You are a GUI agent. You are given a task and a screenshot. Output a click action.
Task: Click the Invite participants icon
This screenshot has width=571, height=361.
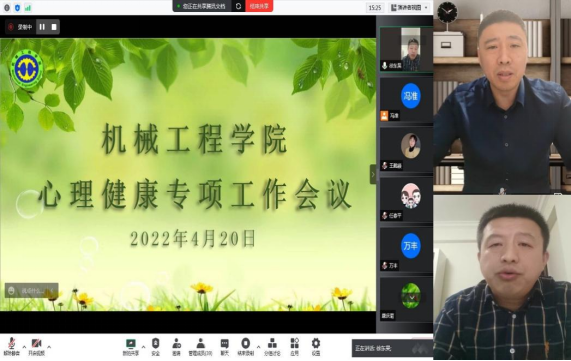coord(177,346)
